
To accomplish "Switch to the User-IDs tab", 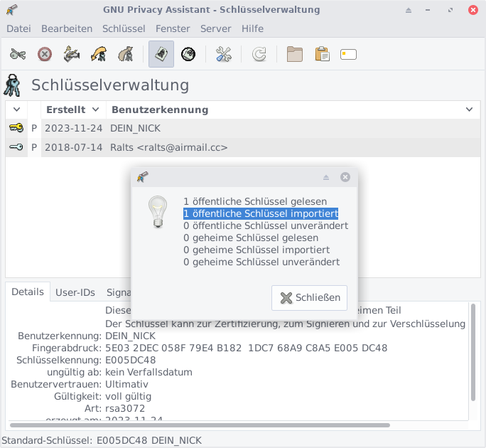I will tap(75, 292).
